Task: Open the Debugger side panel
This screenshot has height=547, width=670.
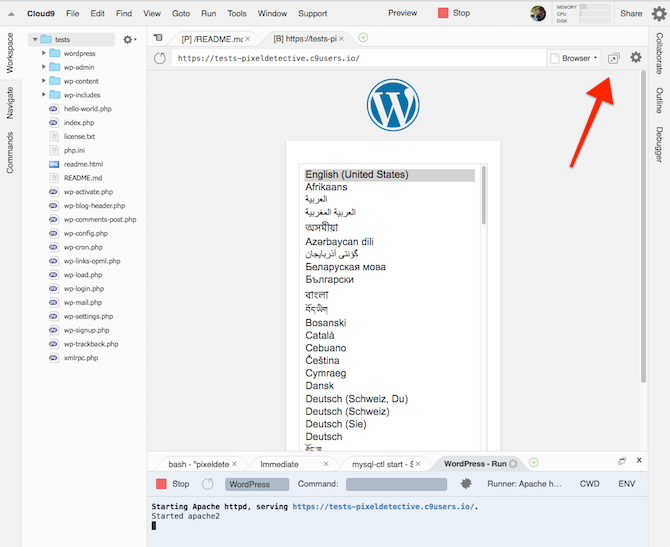Action: pos(659,144)
